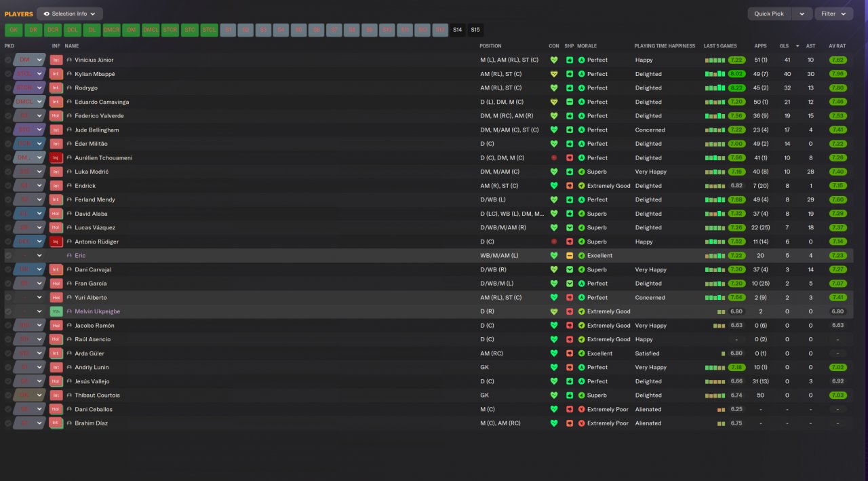Click the red morale icon for Brahim Díaz

(x=581, y=423)
